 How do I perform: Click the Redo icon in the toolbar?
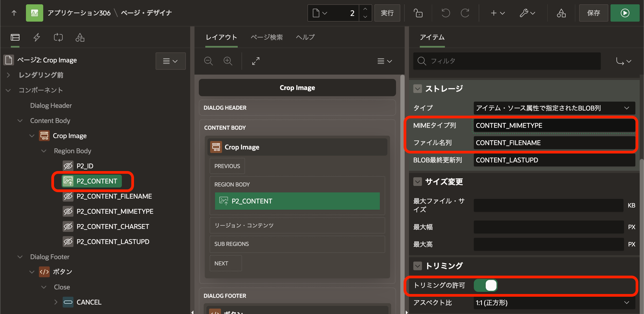tap(465, 13)
